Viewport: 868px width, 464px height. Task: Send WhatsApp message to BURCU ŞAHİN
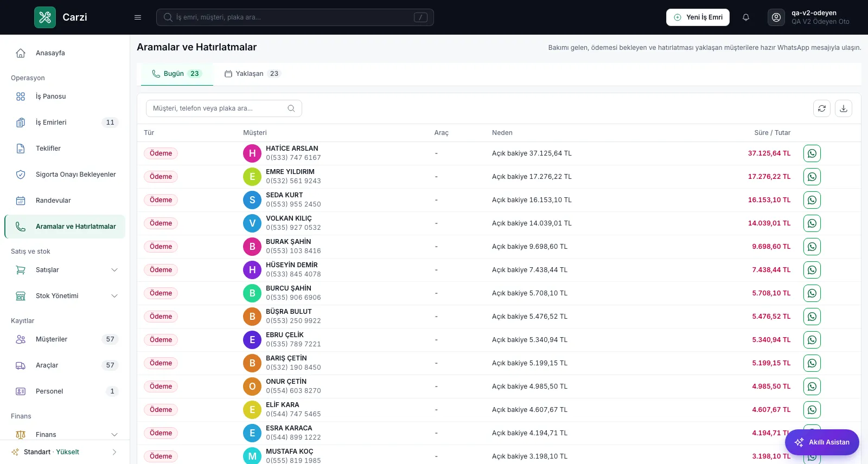812,293
